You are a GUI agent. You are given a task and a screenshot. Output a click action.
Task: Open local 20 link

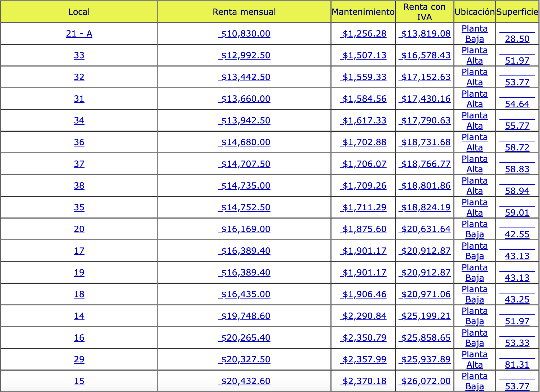pyautogui.click(x=79, y=229)
